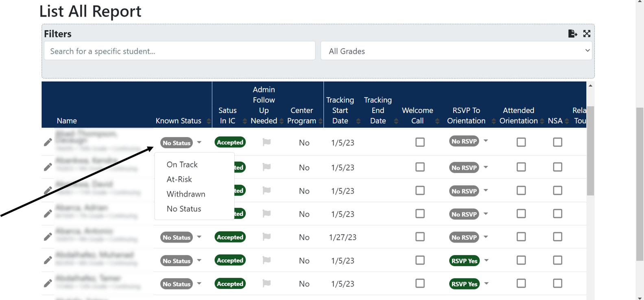Viewport: 644px width, 300px height.
Task: Click the expand fullscreen icon in Filters
Action: click(x=587, y=34)
